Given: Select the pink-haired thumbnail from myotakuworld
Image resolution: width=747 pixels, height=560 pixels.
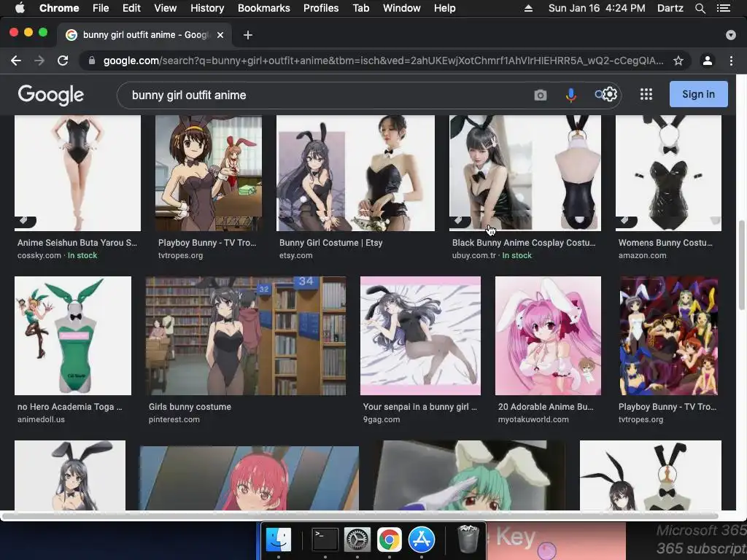Looking at the screenshot, I should (548, 335).
